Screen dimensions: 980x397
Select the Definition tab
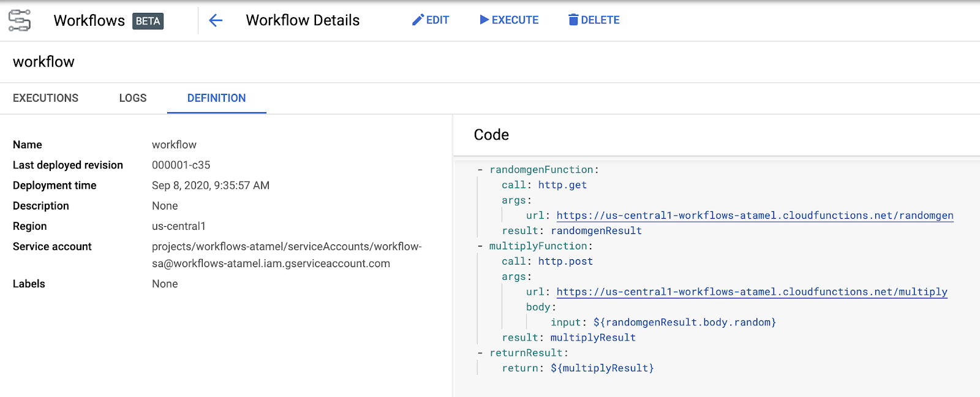216,98
